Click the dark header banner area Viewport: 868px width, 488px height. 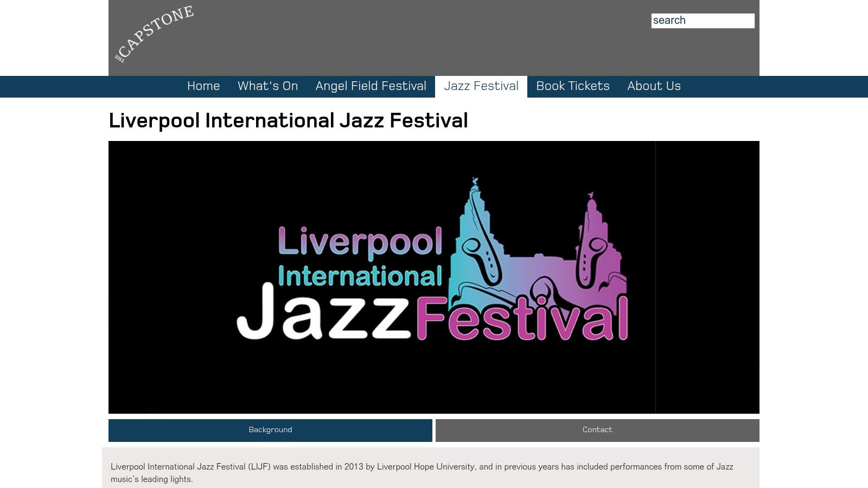434,38
